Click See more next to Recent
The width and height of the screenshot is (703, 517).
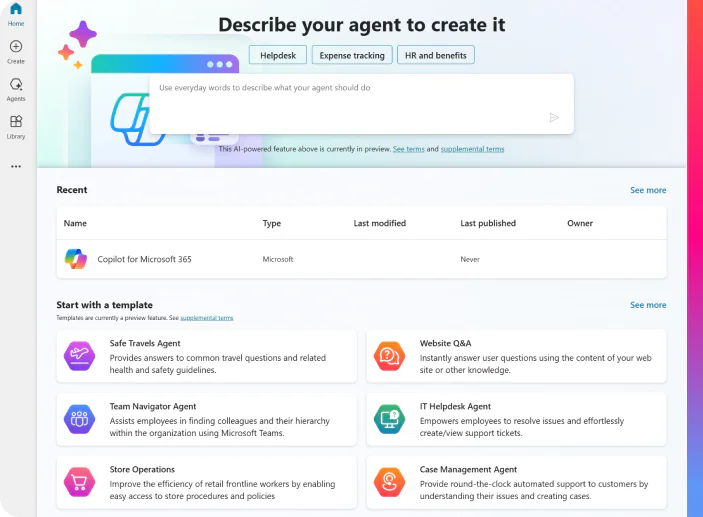coord(648,190)
